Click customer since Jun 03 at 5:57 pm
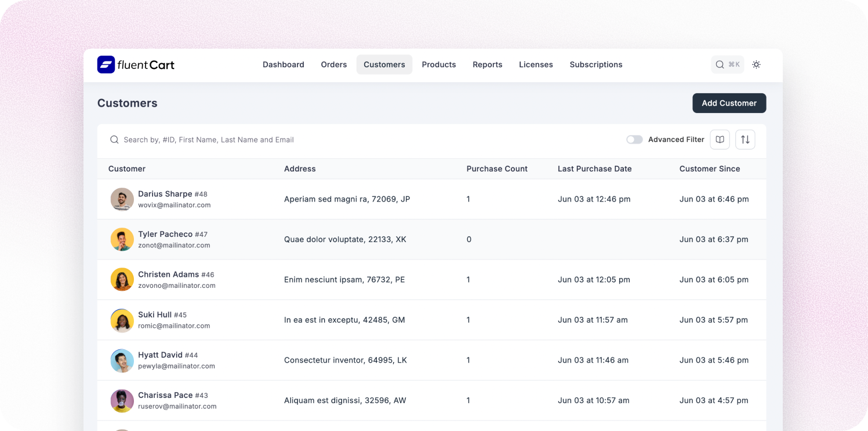 714,320
